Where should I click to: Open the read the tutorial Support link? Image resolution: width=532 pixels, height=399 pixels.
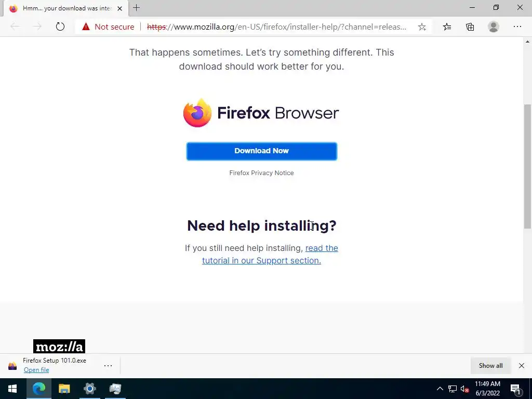click(x=270, y=254)
